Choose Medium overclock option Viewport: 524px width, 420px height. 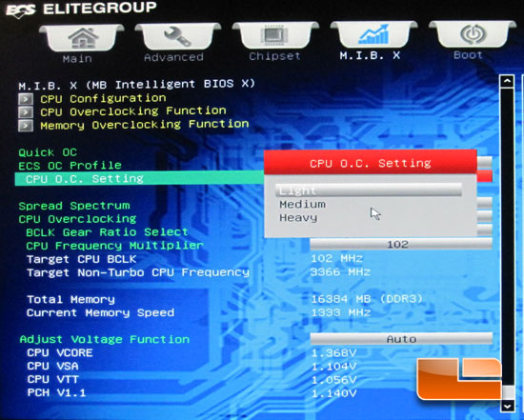pos(303,204)
